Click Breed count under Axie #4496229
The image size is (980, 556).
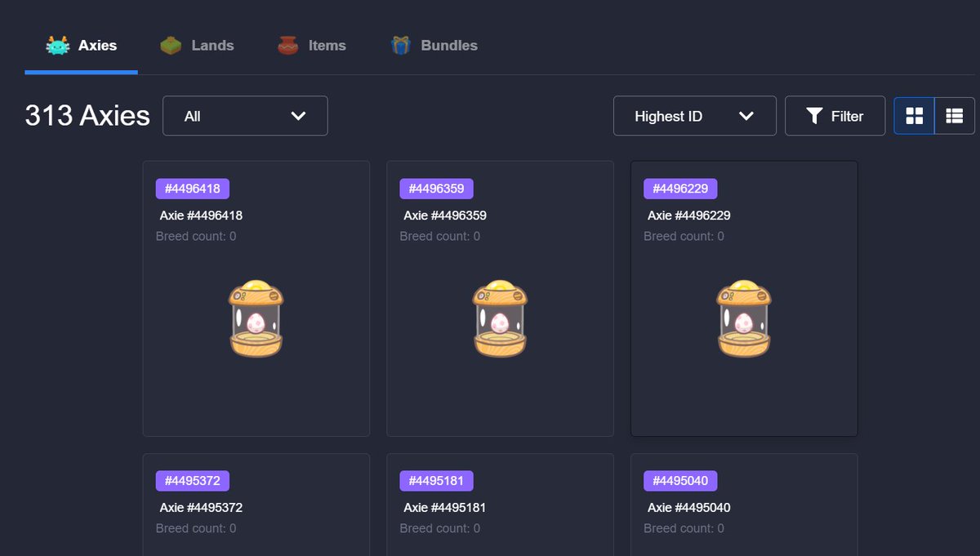coord(684,236)
